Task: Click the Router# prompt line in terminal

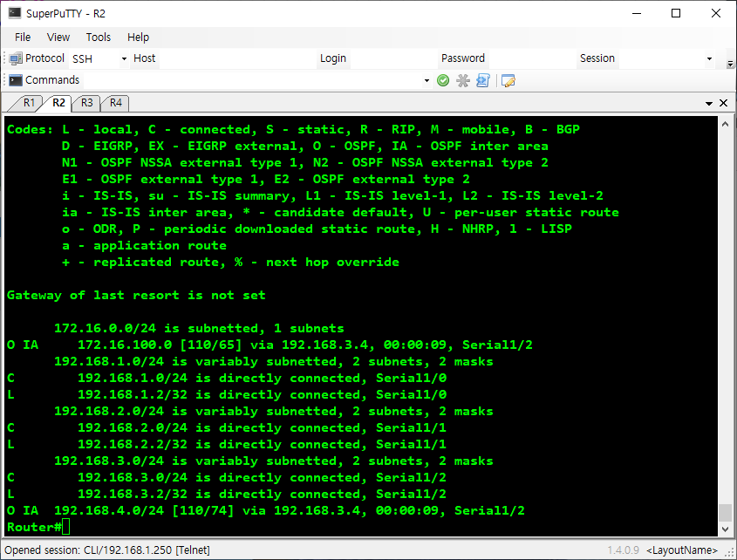Action: coord(38,527)
